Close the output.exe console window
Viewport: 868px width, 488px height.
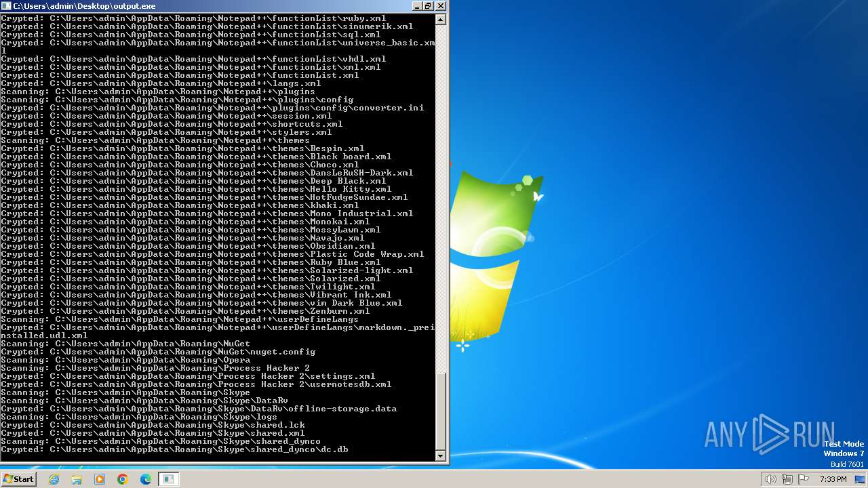(440, 6)
